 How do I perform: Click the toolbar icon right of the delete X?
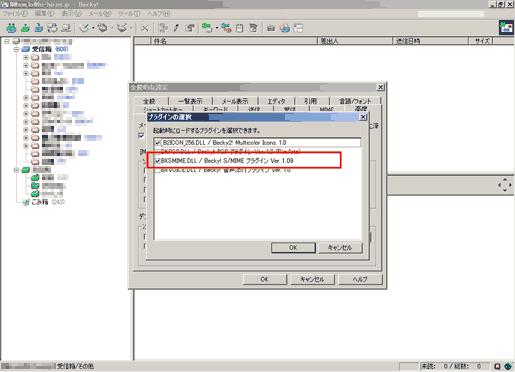click(163, 28)
